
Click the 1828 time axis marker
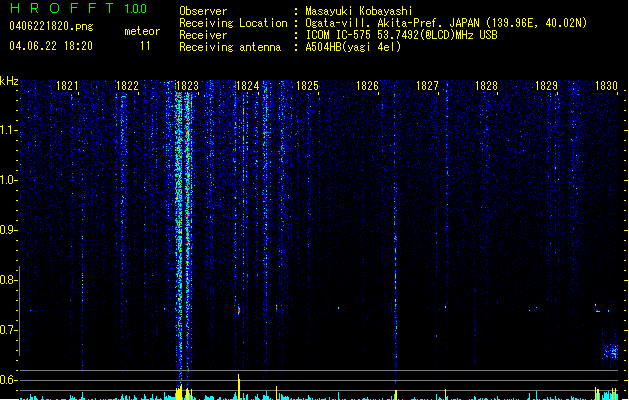coord(486,86)
